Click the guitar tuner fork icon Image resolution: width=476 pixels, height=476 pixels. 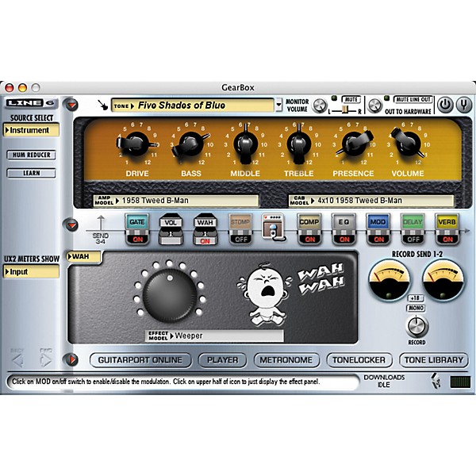click(x=464, y=105)
